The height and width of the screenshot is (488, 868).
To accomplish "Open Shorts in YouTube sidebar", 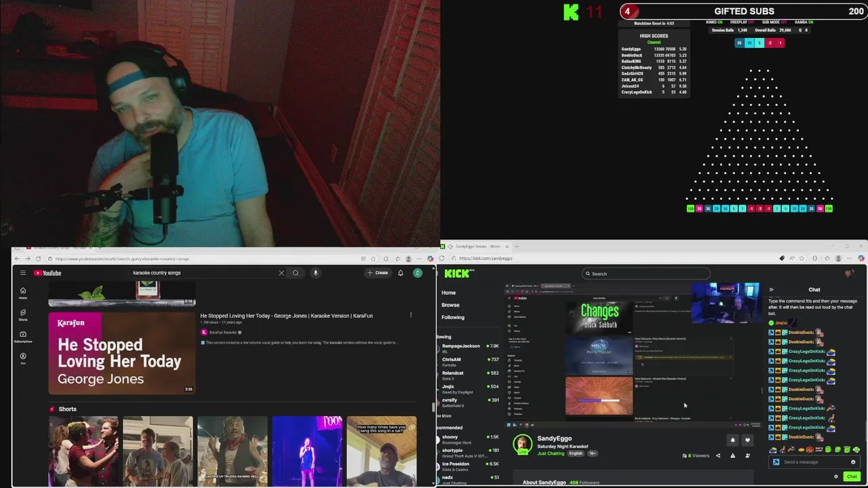I will tap(23, 315).
